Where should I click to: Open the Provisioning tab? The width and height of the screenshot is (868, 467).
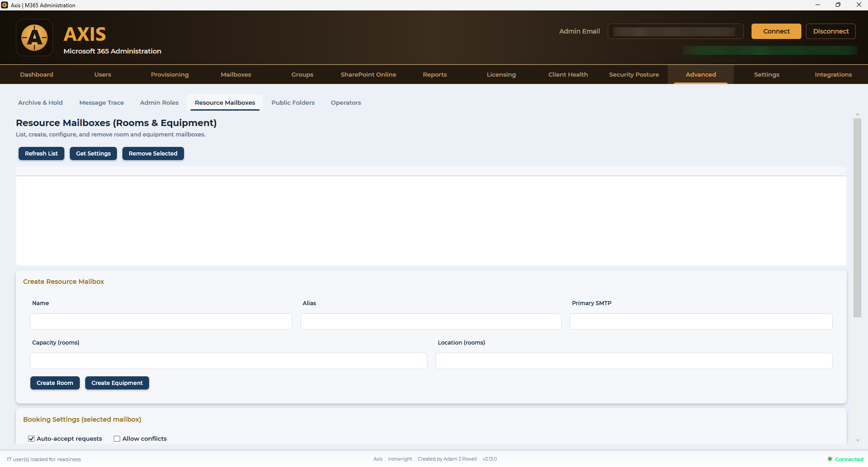(x=170, y=74)
